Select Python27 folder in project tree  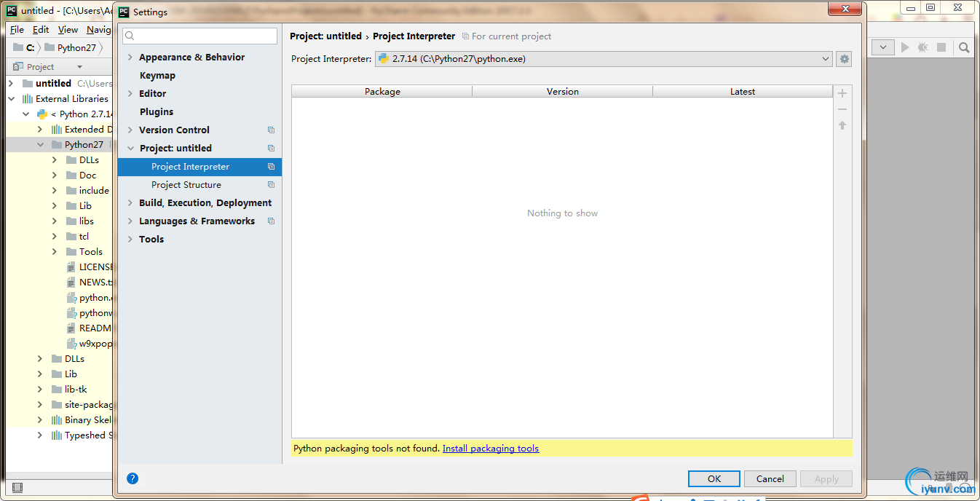84,145
